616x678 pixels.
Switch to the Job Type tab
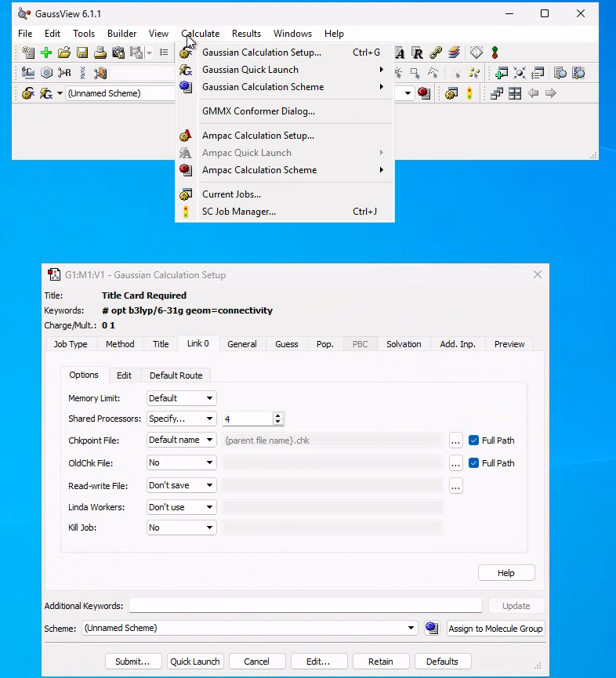click(x=71, y=344)
